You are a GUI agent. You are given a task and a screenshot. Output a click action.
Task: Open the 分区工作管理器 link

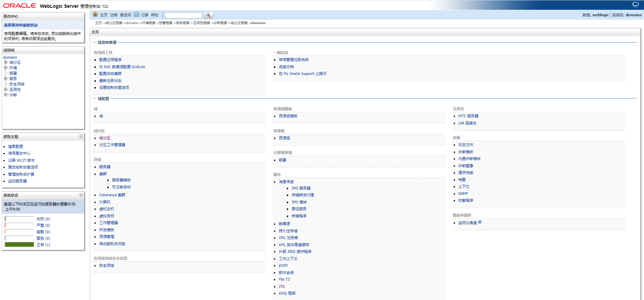pos(112,145)
